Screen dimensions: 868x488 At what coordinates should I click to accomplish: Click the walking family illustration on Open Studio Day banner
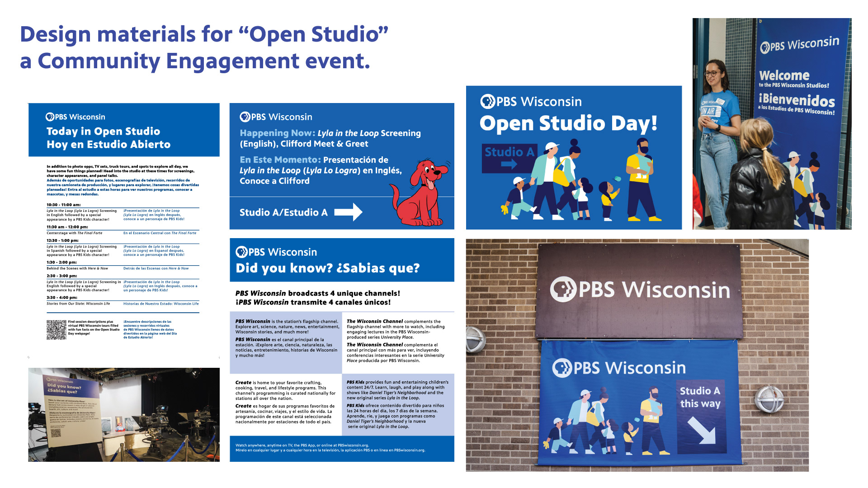click(x=581, y=180)
